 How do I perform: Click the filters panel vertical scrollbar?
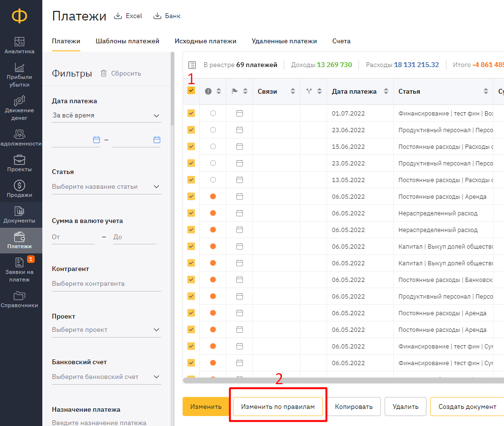coord(173,89)
